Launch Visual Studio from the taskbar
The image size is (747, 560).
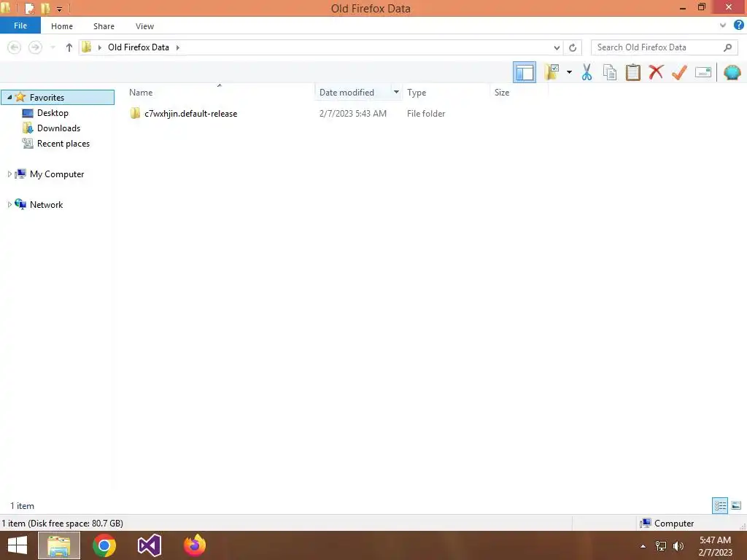click(x=149, y=545)
